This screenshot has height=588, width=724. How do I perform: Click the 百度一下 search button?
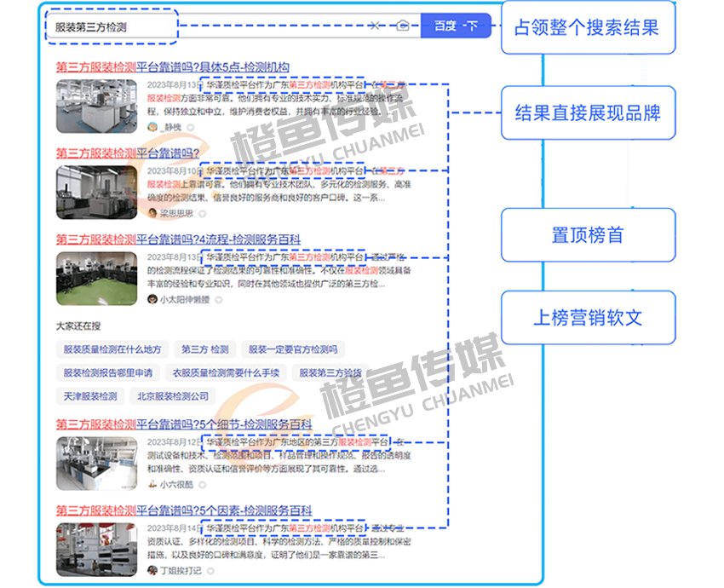(x=456, y=26)
